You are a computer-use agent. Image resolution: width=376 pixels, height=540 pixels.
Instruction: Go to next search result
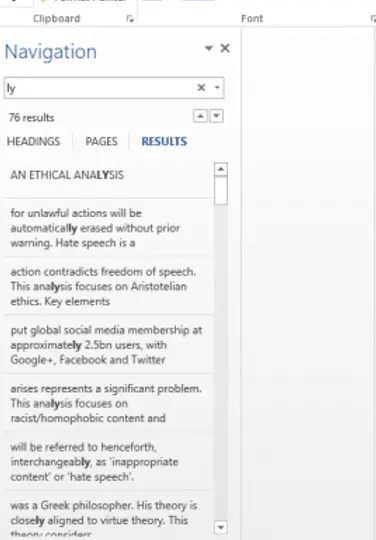click(x=216, y=116)
